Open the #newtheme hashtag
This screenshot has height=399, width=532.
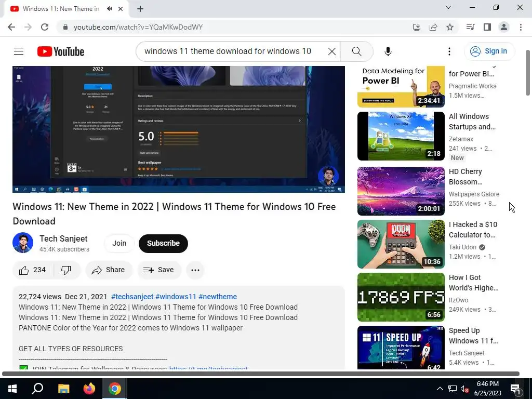218,297
